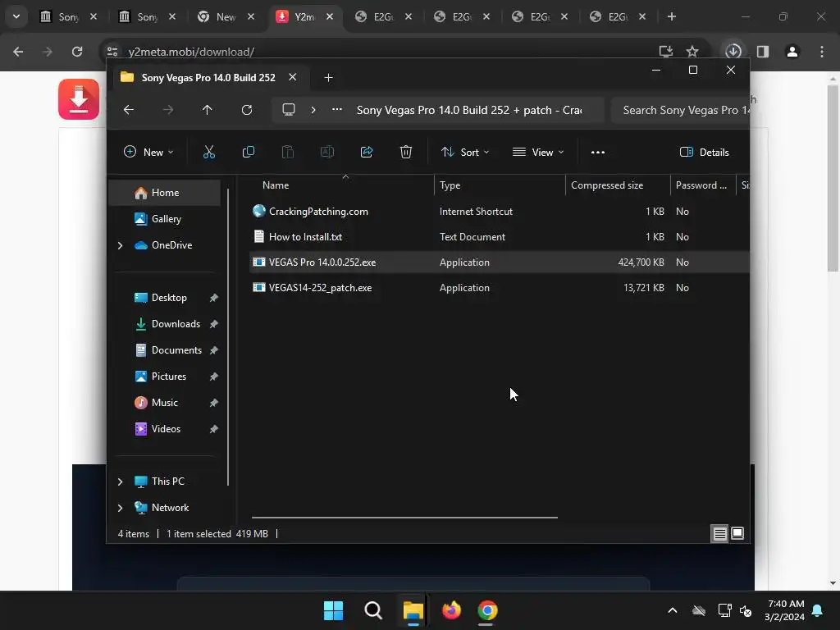840x630 pixels.
Task: Expand the OneDrive tree node
Action: [120, 245]
